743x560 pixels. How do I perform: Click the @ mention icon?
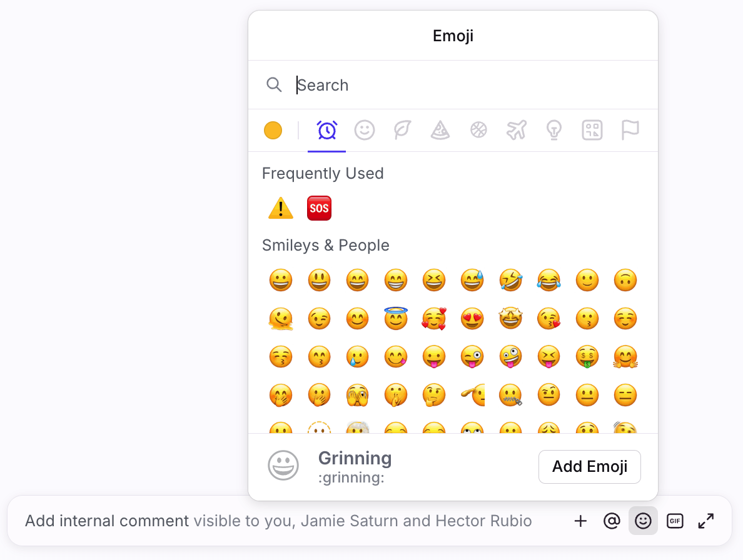(x=611, y=521)
